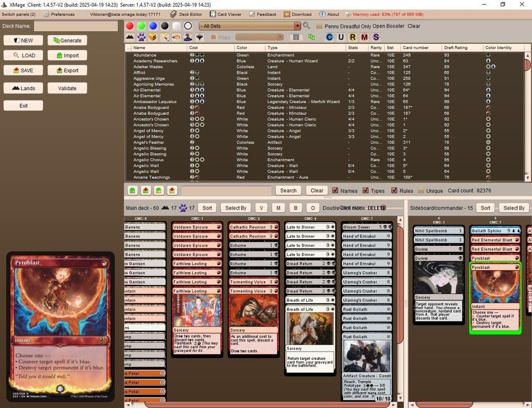Image resolution: width=532 pixels, height=408 pixels.
Task: Enable the blue U color filter
Action: point(341,37)
